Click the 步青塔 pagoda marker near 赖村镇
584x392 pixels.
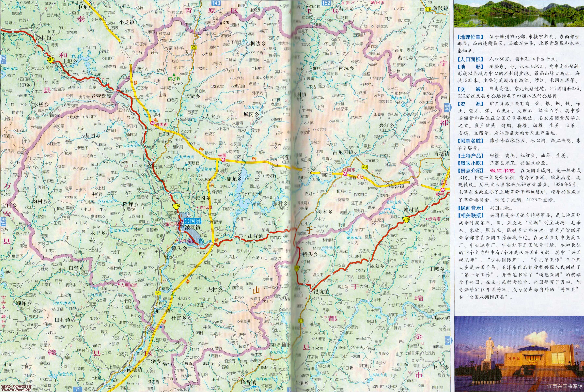click(426, 219)
